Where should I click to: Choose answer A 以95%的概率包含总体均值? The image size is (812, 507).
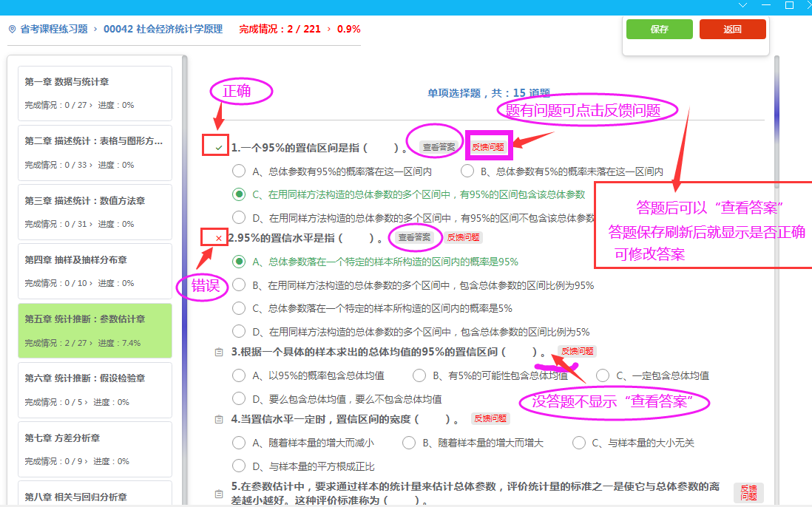(239, 375)
